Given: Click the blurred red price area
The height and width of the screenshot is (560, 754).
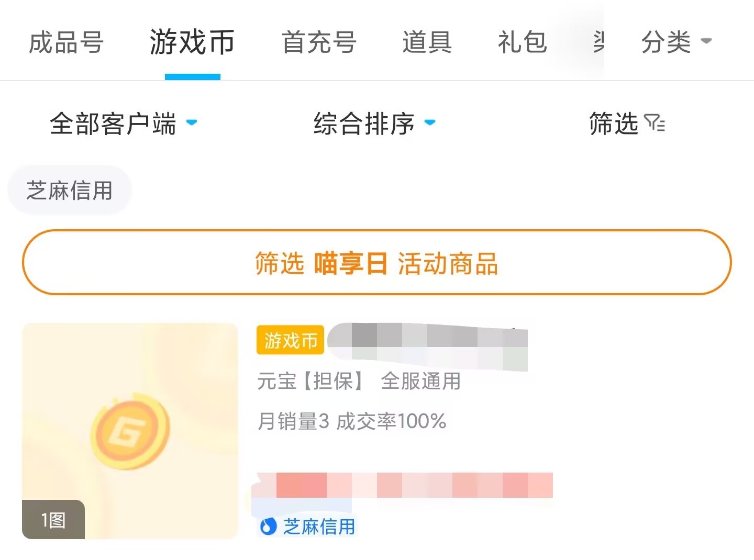Looking at the screenshot, I should (403, 485).
